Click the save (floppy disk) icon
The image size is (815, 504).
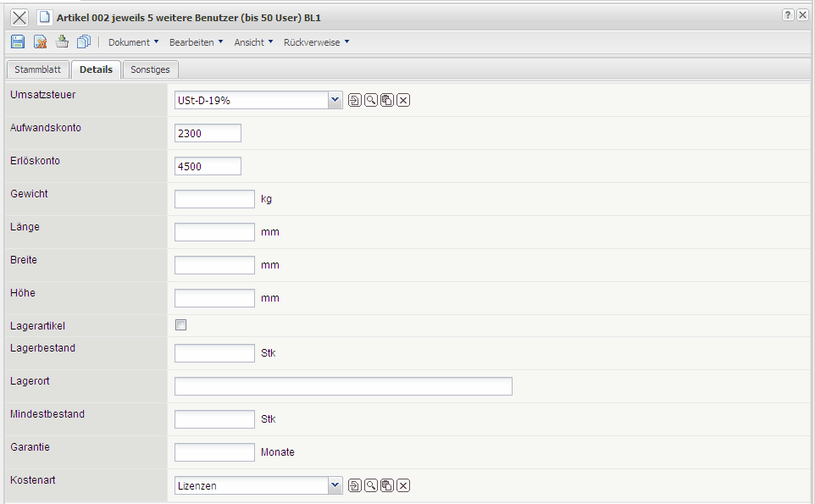coord(18,42)
